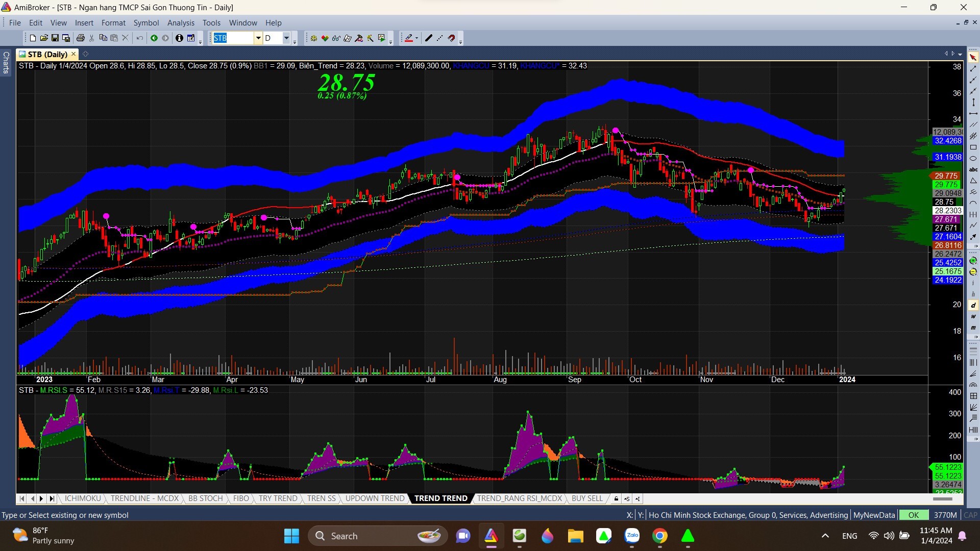Click the Save All icon
Image resolution: width=980 pixels, height=551 pixels.
66,38
